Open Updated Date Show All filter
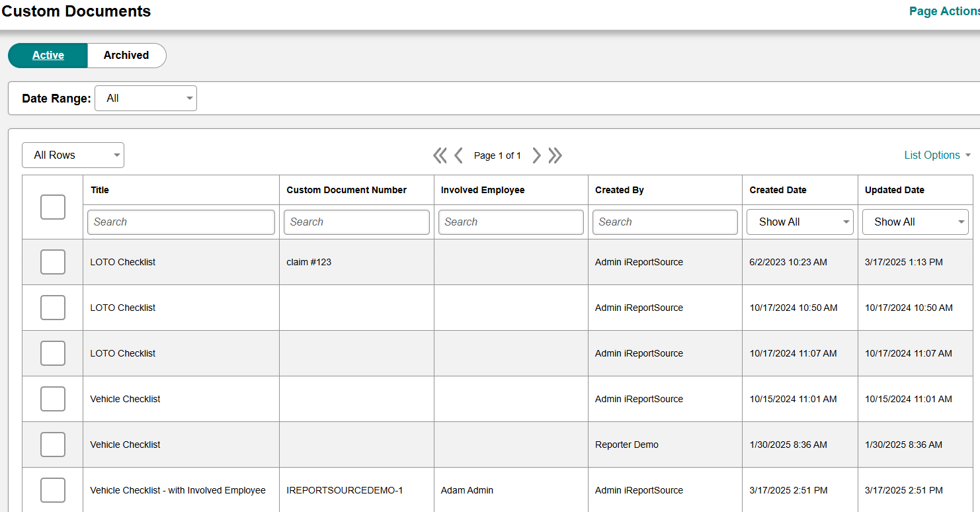The image size is (980, 512). (915, 222)
